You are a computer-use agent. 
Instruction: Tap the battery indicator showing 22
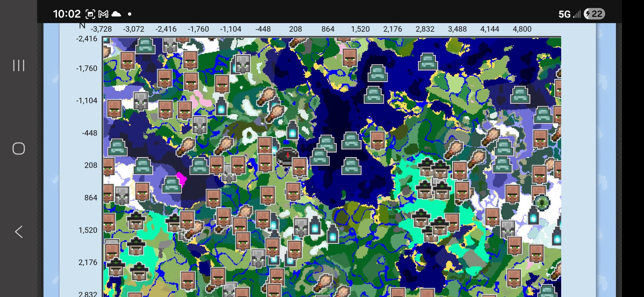coord(594,14)
